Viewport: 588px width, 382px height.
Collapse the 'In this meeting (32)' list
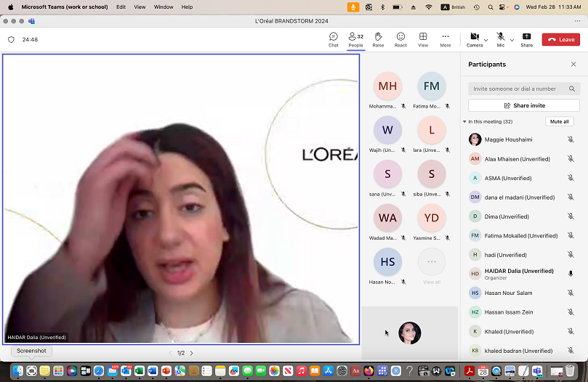464,121
